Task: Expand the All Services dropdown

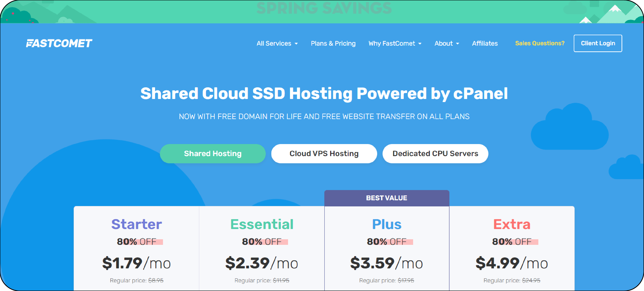Action: pos(277,43)
